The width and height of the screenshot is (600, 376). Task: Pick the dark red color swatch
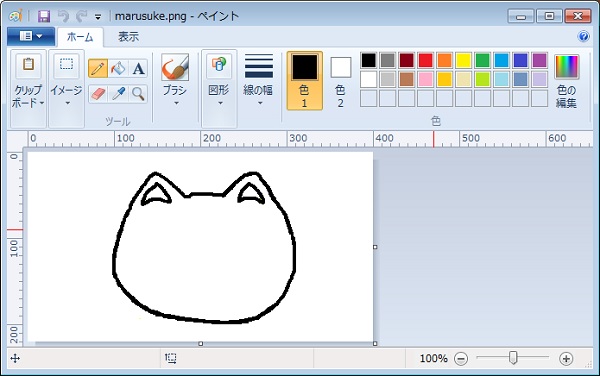click(407, 60)
